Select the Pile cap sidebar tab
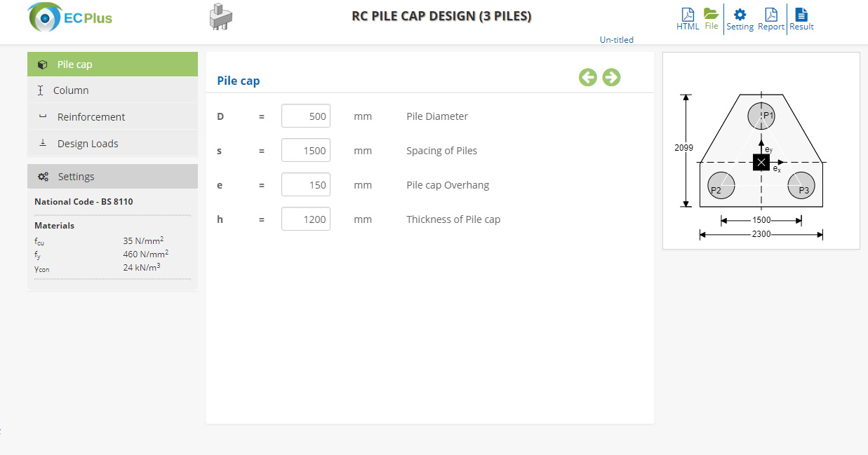 click(112, 64)
